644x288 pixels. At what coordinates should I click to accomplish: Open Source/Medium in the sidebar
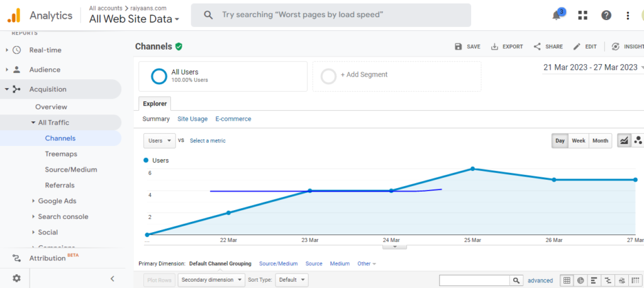click(x=71, y=170)
